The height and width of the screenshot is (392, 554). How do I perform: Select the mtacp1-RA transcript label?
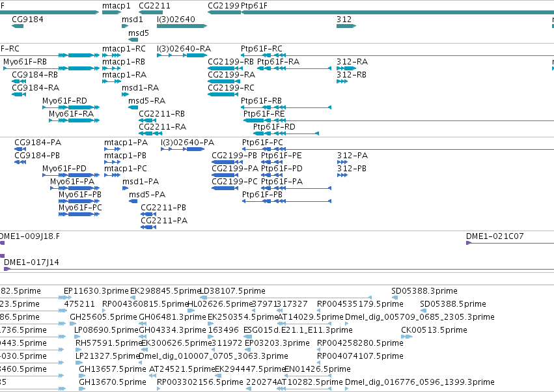tap(124, 75)
